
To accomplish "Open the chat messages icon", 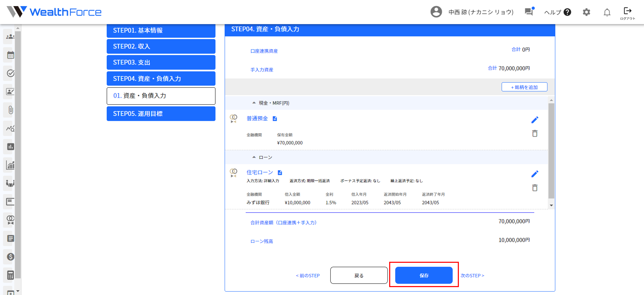I will tap(529, 12).
